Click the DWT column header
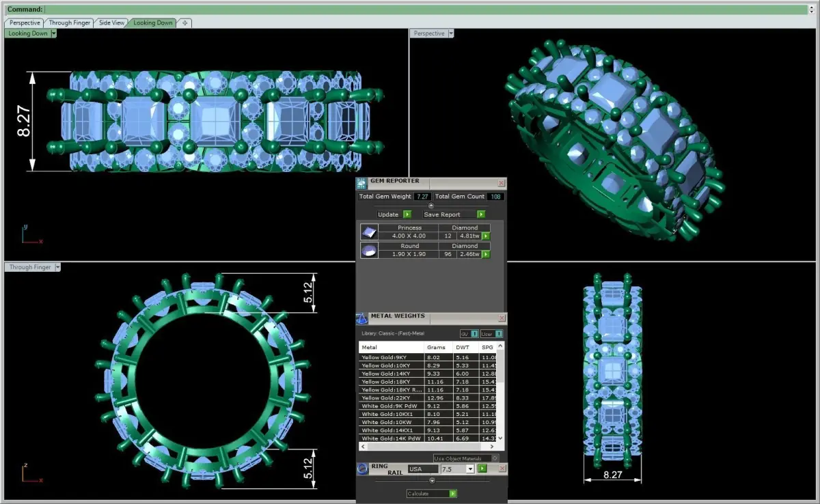The height and width of the screenshot is (504, 820). (467, 347)
